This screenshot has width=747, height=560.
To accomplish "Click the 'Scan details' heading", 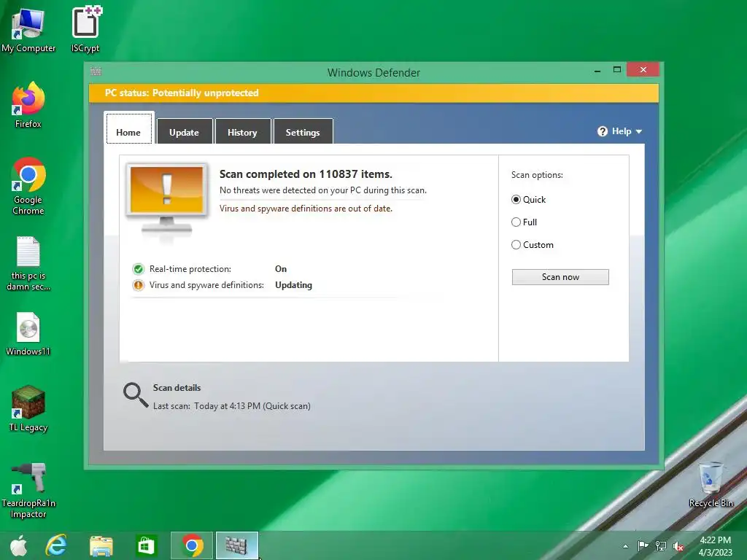I will point(177,388).
